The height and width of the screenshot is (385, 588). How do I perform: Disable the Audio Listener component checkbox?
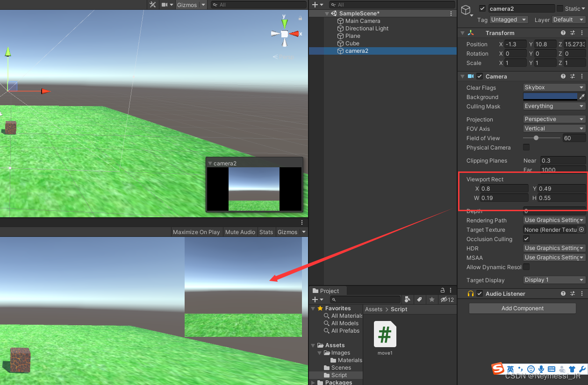click(480, 294)
